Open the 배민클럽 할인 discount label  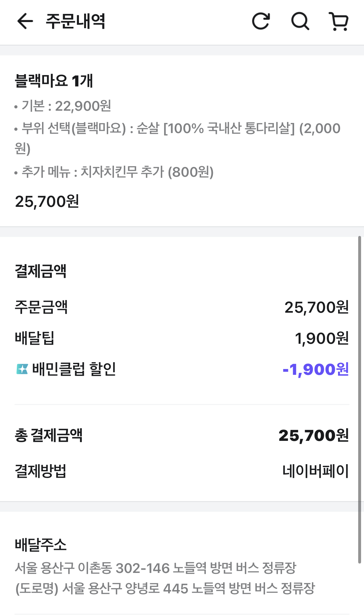[x=74, y=369]
